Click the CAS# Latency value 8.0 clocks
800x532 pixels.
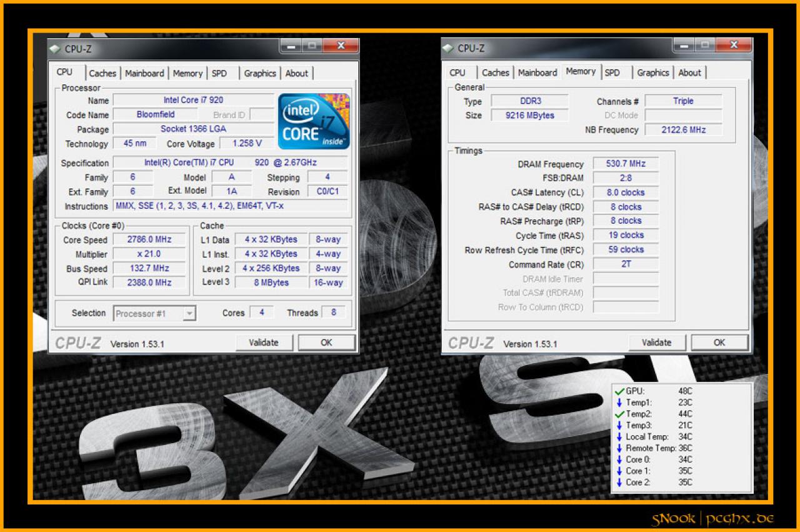pos(626,193)
